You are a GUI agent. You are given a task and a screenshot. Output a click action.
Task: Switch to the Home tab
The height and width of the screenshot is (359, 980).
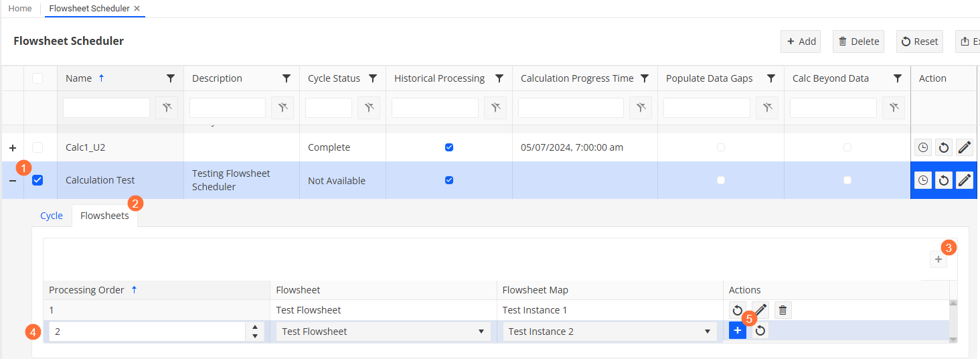pos(20,9)
